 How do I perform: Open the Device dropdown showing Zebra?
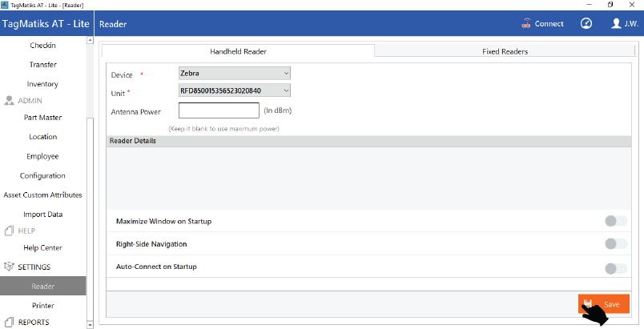pyautogui.click(x=234, y=74)
